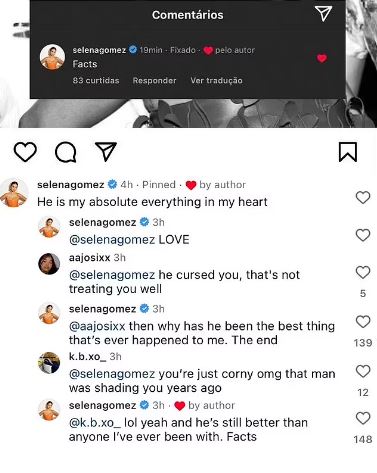The height and width of the screenshot is (473, 377).
Task: Like the "@selenagomez LOVE" reply
Action: pyautogui.click(x=363, y=235)
